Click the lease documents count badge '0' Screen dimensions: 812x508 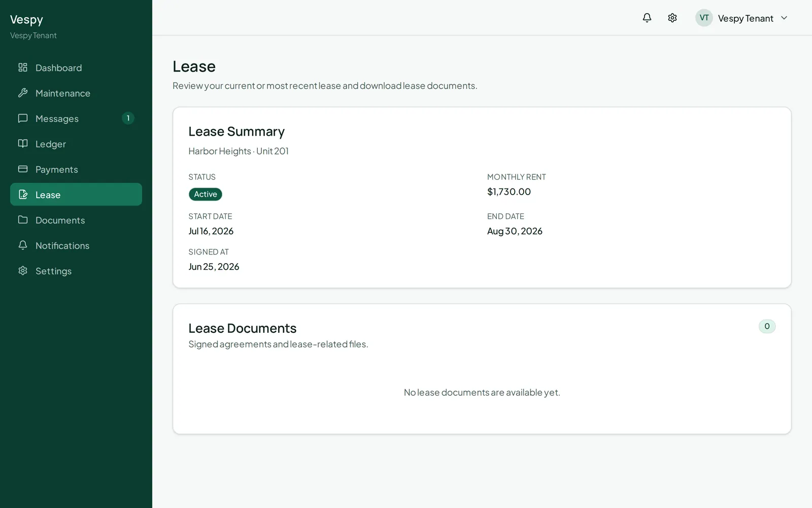(x=767, y=326)
